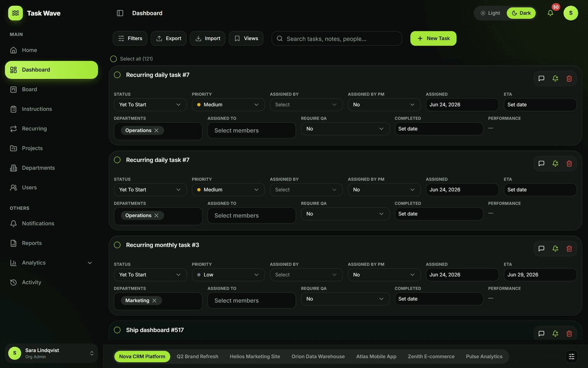Open project bar settings sliders icon

[x=572, y=356]
